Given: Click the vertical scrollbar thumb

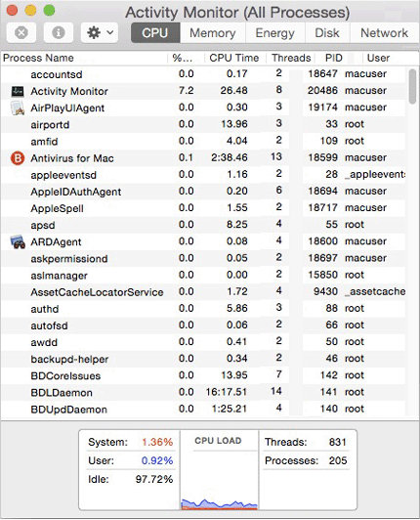Looking at the screenshot, I should 412,86.
